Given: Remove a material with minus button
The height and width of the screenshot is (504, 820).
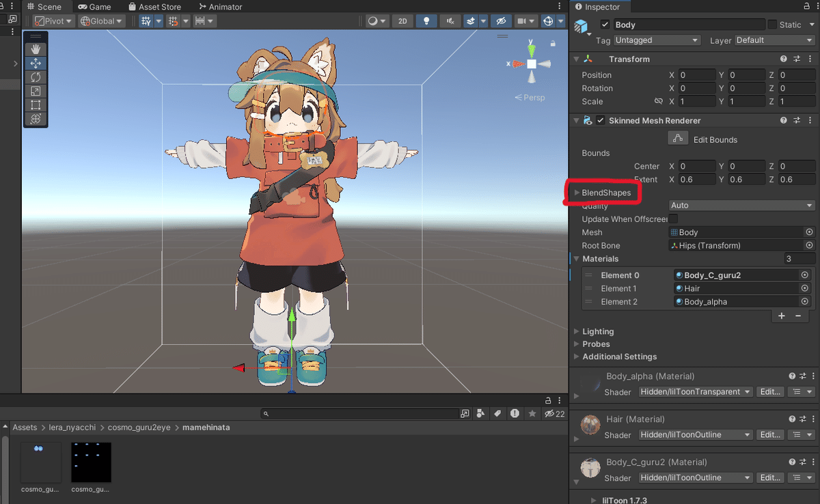Looking at the screenshot, I should tap(797, 316).
